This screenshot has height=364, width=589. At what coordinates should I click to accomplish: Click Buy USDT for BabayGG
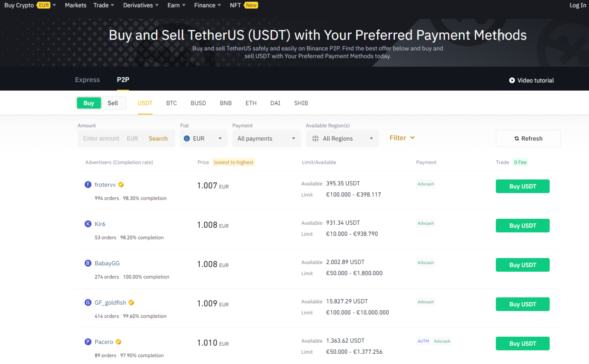(x=522, y=265)
